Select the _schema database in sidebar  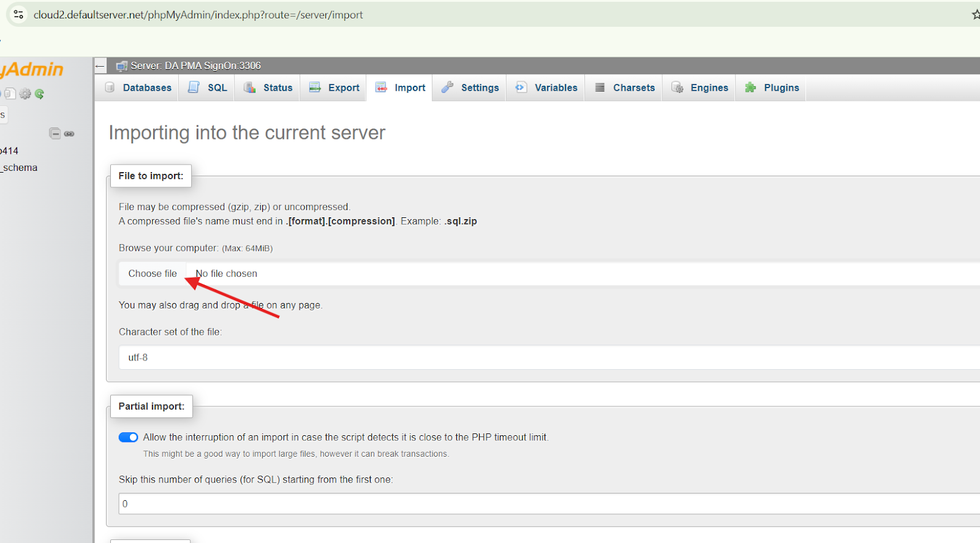coord(19,168)
